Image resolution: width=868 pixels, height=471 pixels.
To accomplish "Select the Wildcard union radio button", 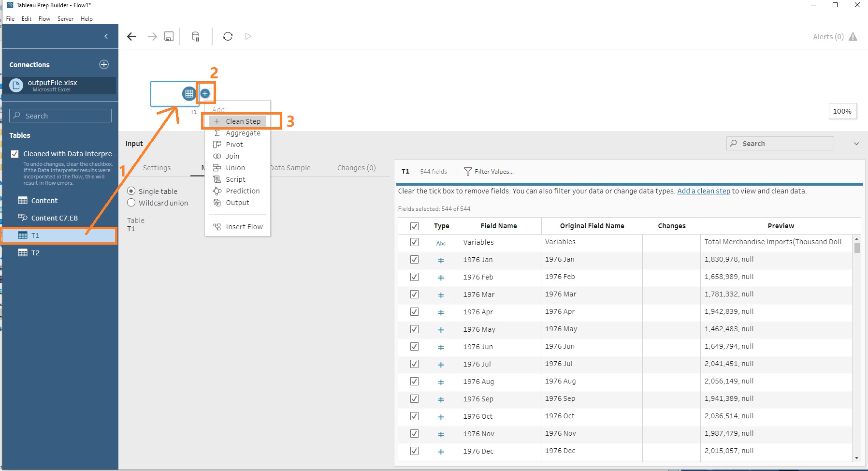I will (131, 203).
